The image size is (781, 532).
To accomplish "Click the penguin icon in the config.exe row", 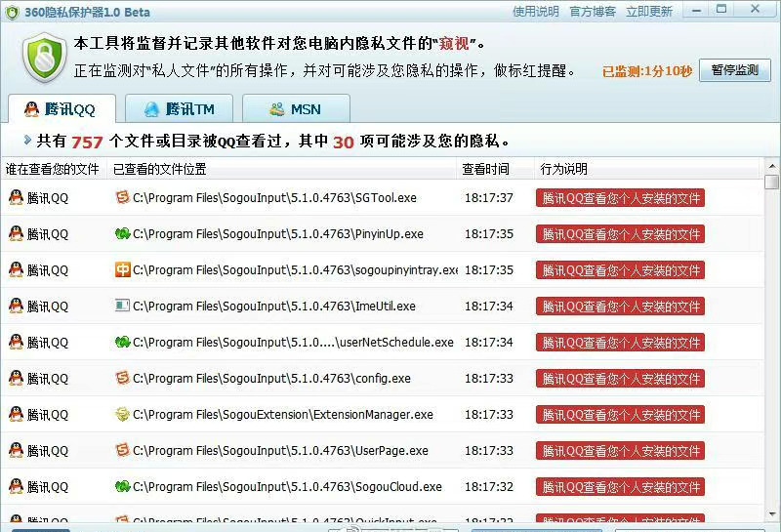I will click(16, 378).
